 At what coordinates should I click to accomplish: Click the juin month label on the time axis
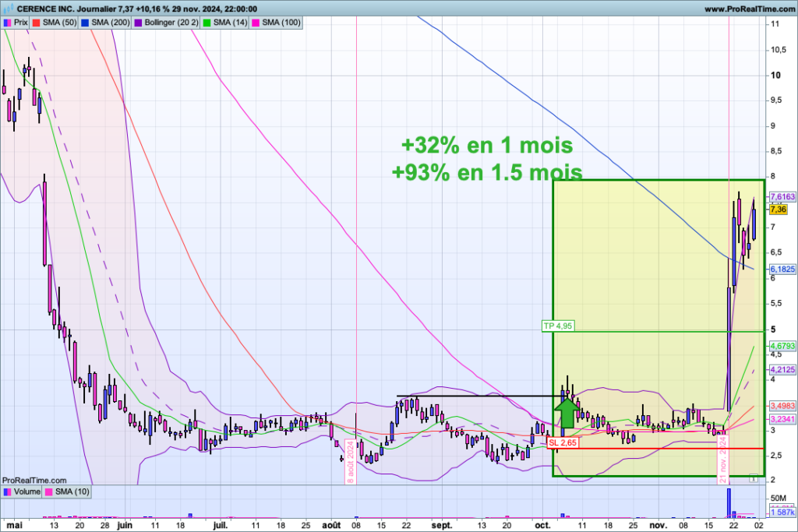pyautogui.click(x=124, y=526)
